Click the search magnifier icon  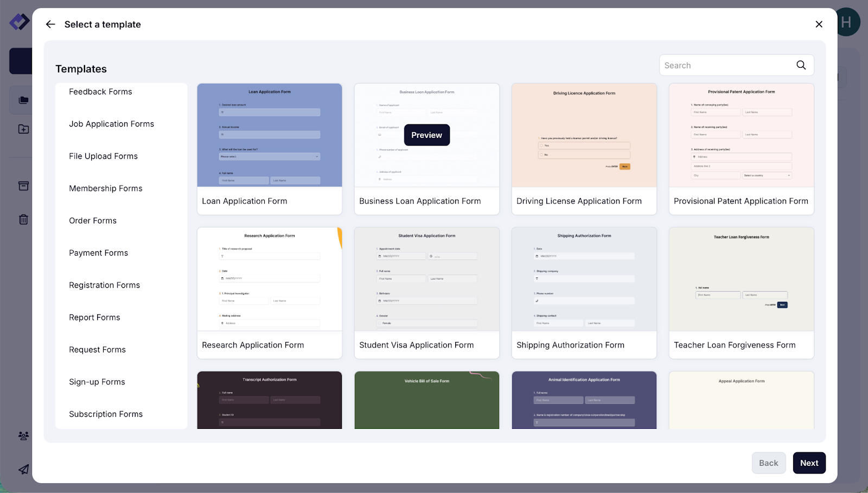801,65
